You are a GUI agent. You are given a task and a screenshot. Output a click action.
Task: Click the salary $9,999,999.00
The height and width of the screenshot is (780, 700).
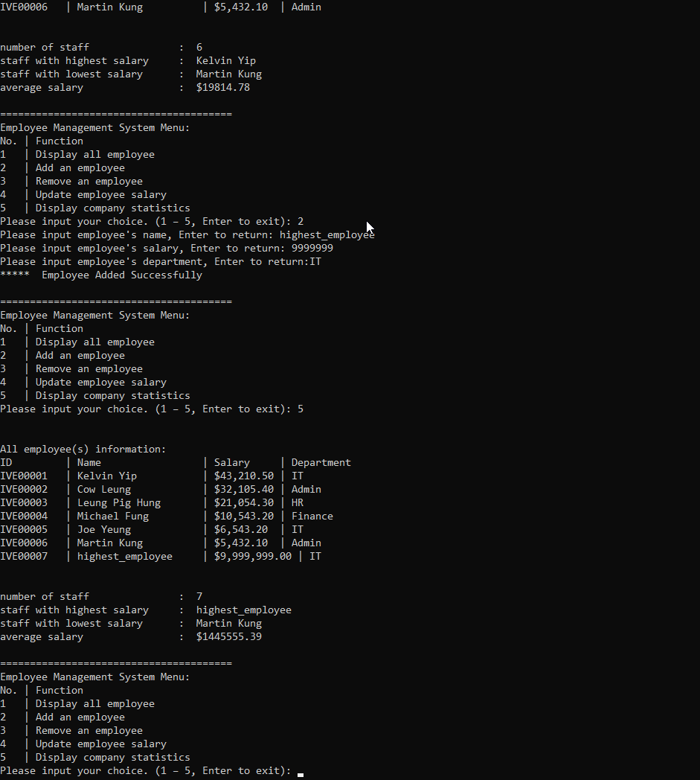point(253,557)
